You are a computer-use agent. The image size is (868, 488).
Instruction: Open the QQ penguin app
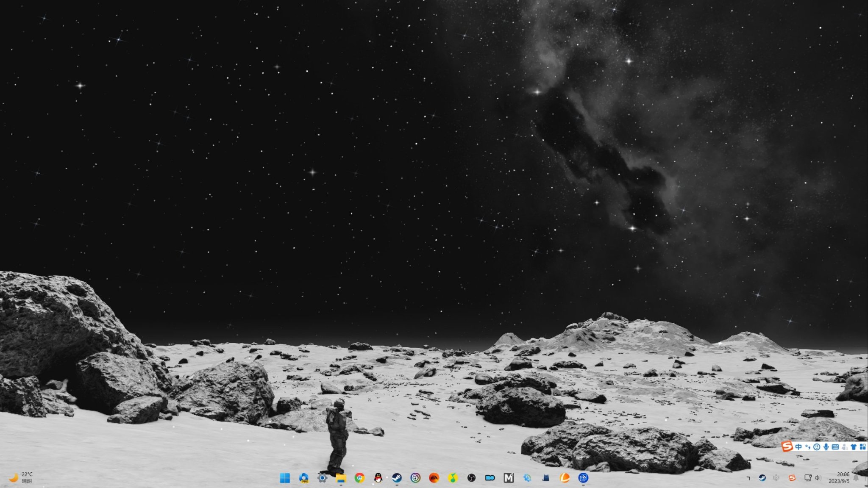tap(378, 478)
